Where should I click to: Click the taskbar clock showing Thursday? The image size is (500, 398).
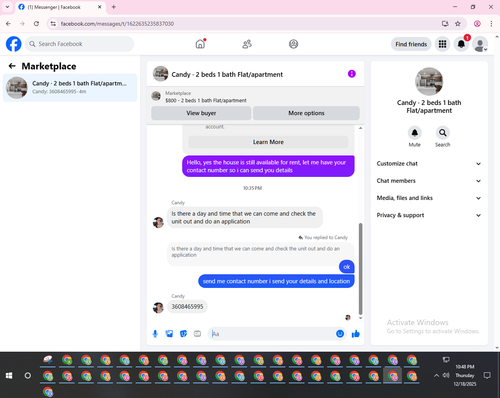coord(465,375)
